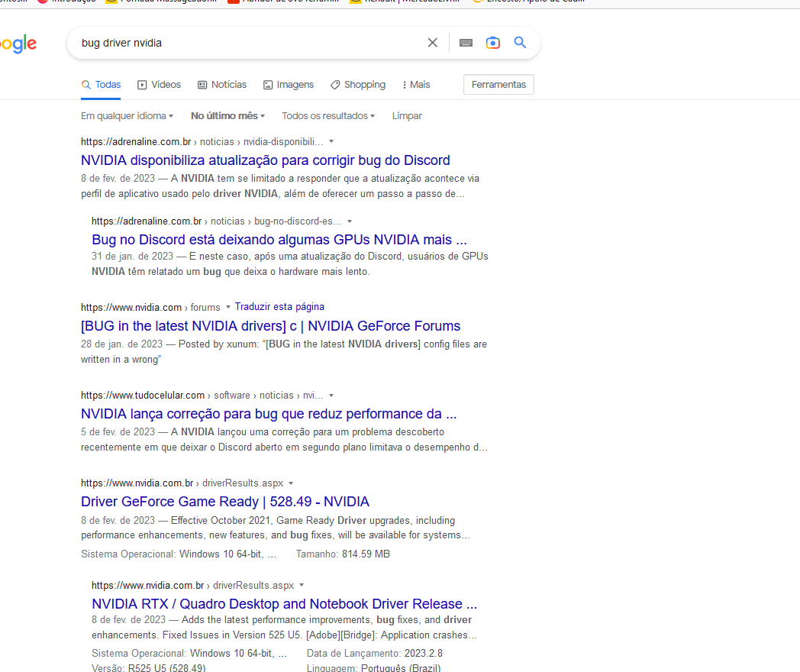Open NVIDIA disponibiliza atualização Discord result
Image resolution: width=800 pixels, height=672 pixels.
pyautogui.click(x=266, y=160)
